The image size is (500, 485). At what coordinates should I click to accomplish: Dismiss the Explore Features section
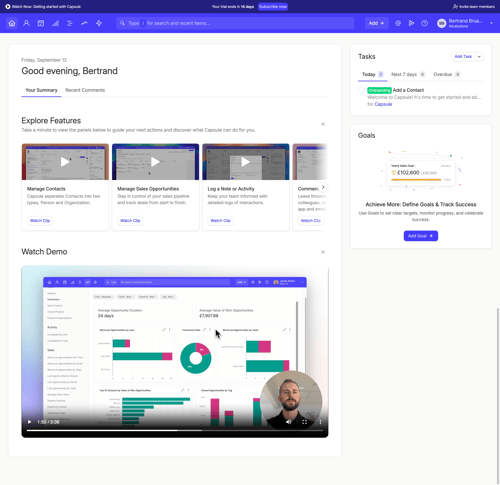(x=323, y=124)
